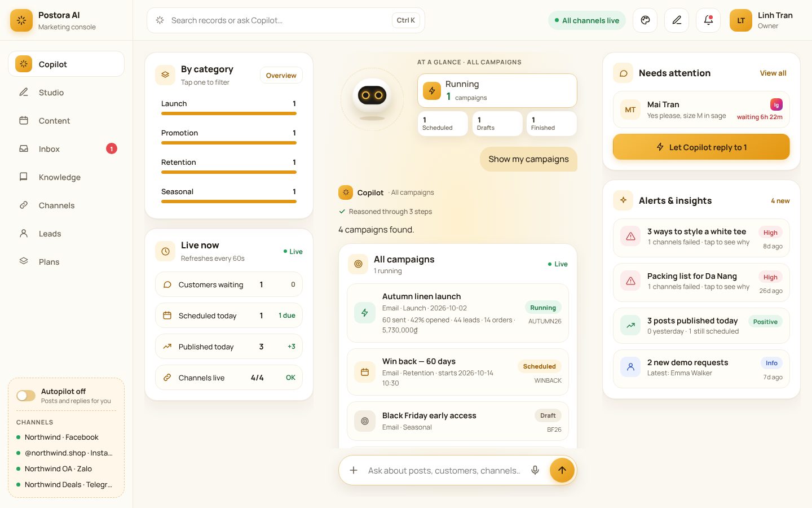The width and height of the screenshot is (812, 508).
Task: Open the Studio section
Action: [x=66, y=93]
